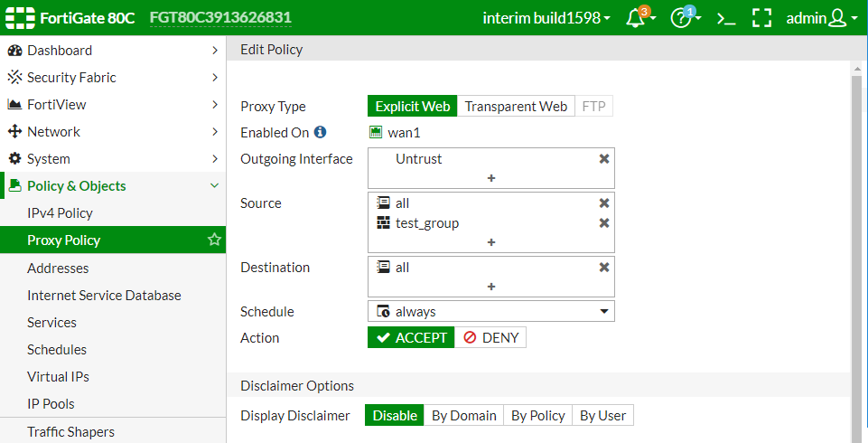Open the IPv4 Policy page
This screenshot has height=443, width=868.
[60, 213]
